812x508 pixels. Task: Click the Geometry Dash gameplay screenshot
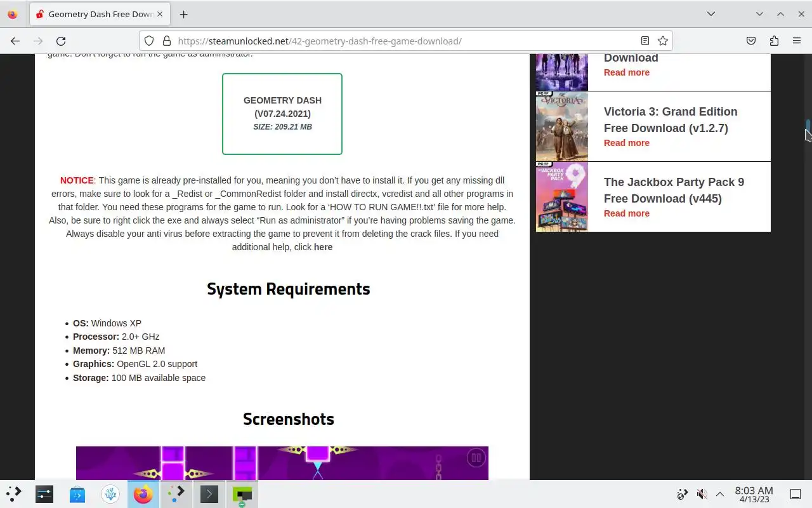click(x=282, y=463)
